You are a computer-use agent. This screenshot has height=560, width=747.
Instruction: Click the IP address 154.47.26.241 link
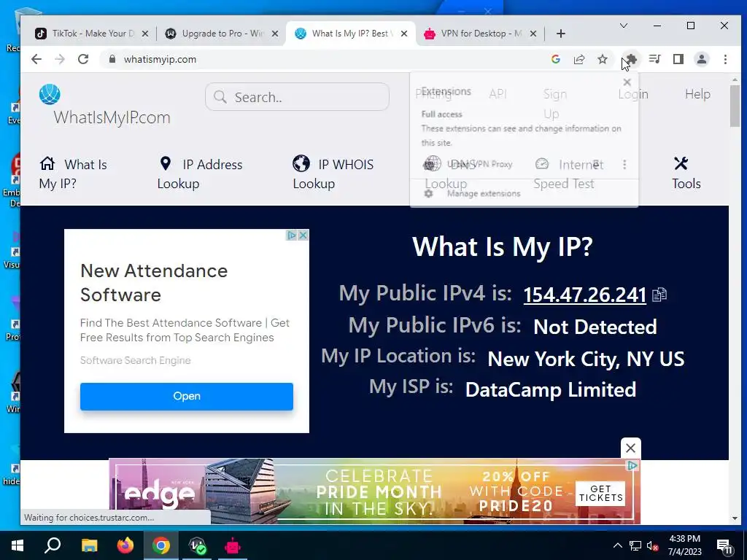[x=584, y=295]
